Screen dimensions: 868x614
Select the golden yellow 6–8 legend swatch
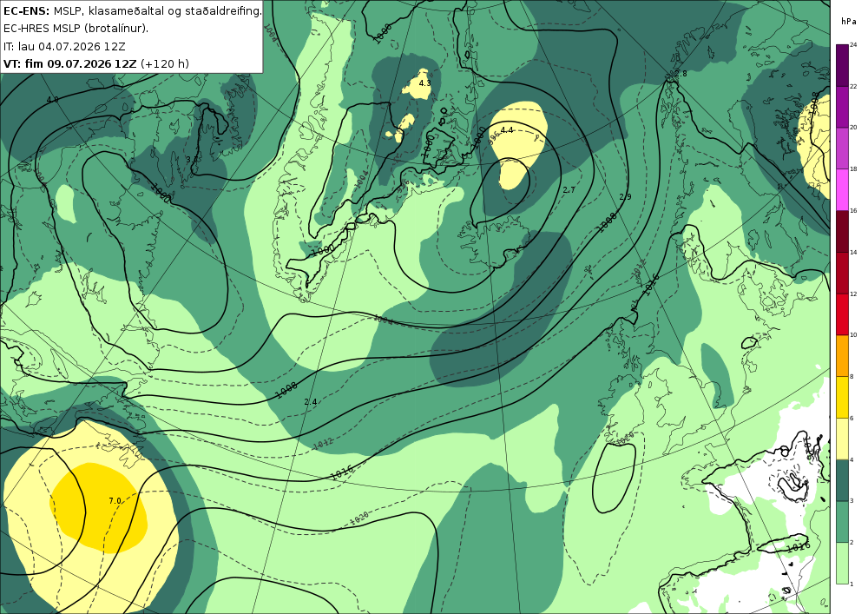(x=842, y=397)
